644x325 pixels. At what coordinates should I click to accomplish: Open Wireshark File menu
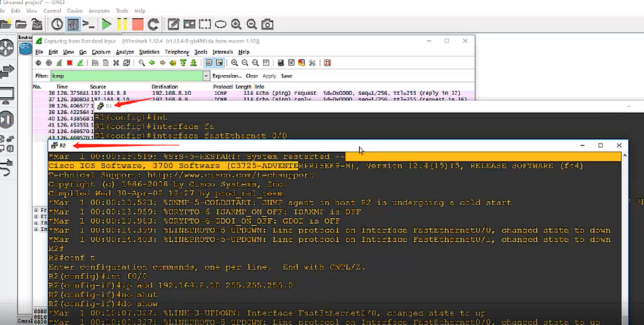pos(39,52)
